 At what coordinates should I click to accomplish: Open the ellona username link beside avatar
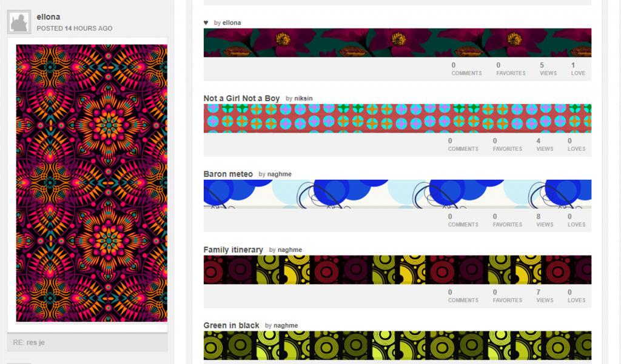(49, 17)
